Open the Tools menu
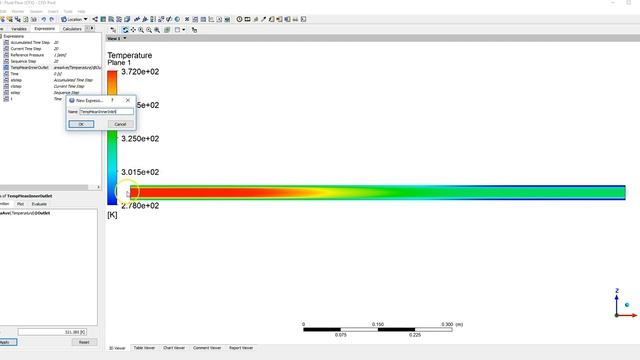The height and width of the screenshot is (360, 640). click(68, 11)
